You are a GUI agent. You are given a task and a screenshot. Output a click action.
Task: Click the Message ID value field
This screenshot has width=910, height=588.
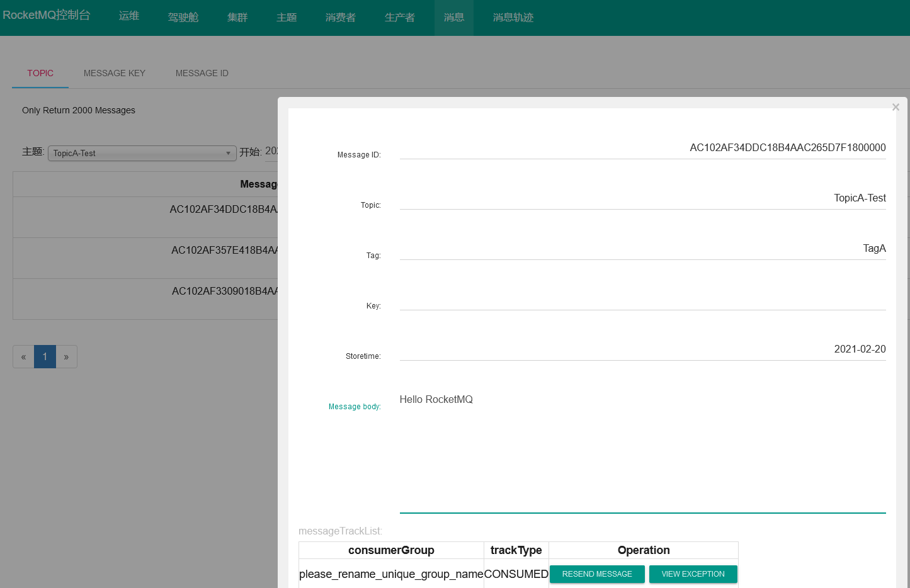[x=643, y=148]
